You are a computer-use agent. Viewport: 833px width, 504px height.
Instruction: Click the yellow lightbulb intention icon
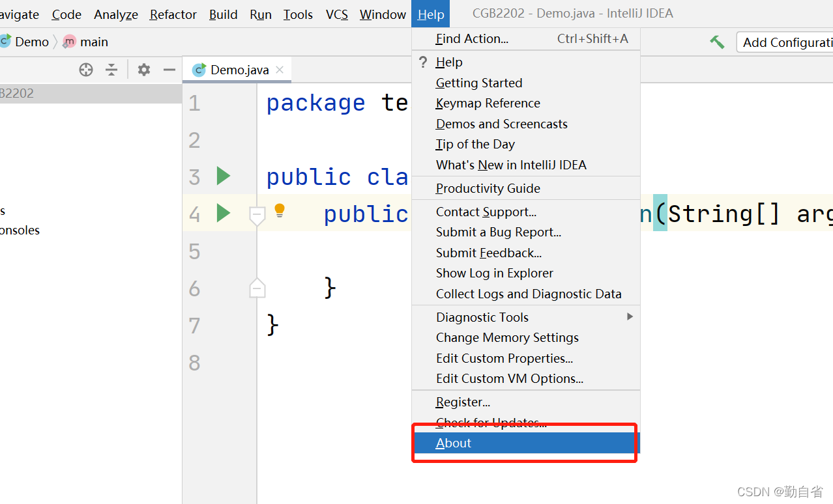280,210
